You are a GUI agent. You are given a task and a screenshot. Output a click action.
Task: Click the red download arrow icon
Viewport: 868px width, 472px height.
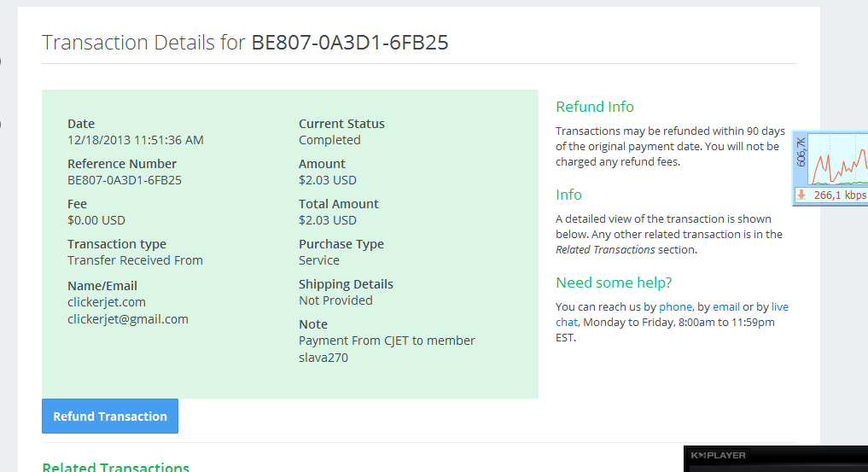coord(801,195)
